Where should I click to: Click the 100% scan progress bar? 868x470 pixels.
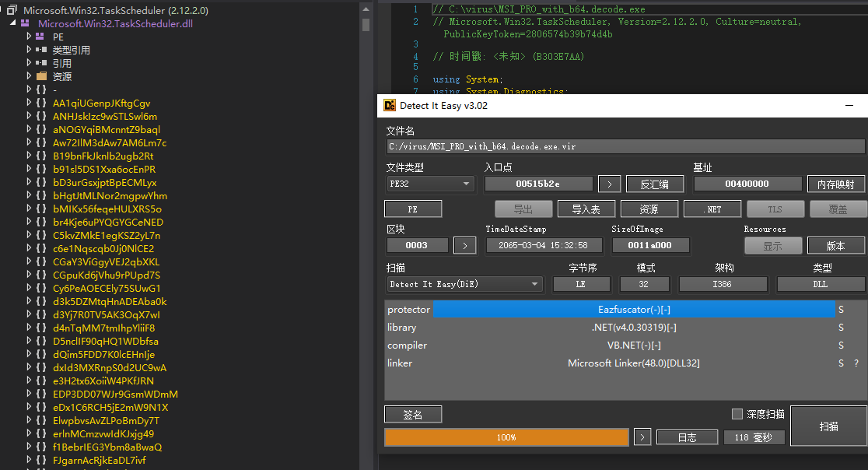(x=506, y=437)
